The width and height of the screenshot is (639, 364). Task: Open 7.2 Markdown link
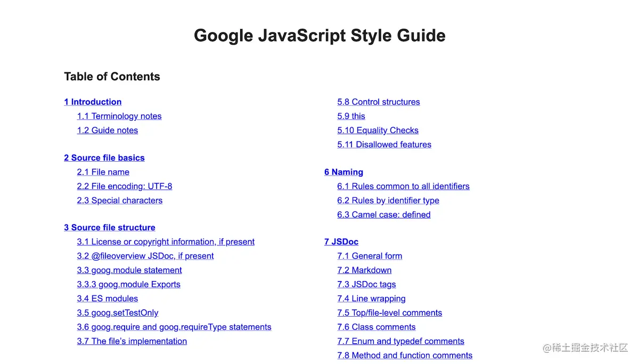pyautogui.click(x=364, y=270)
